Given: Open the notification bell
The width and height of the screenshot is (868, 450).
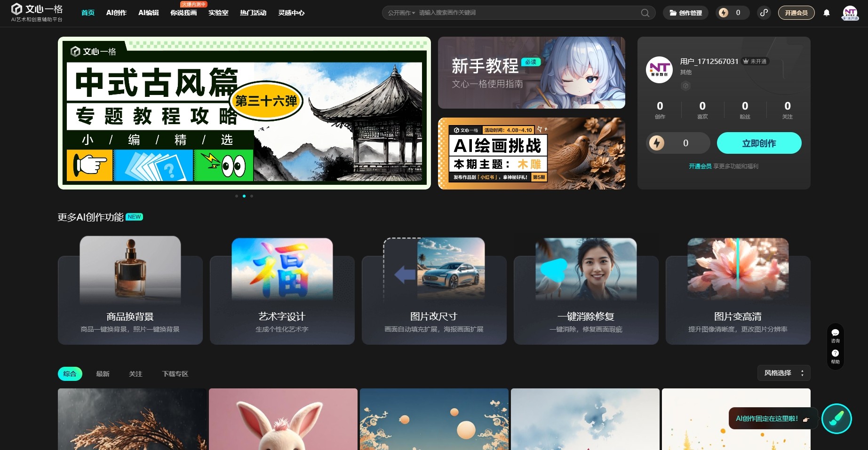Looking at the screenshot, I should (x=827, y=13).
